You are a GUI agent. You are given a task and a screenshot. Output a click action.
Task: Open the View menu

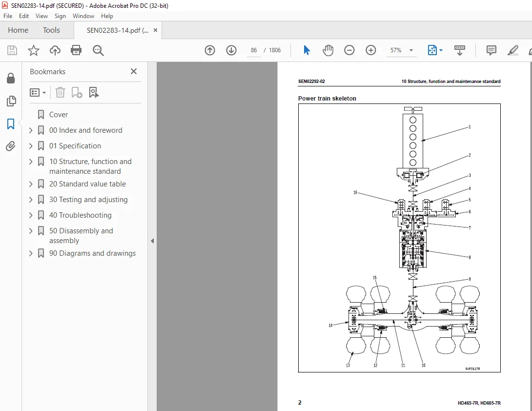[41, 16]
